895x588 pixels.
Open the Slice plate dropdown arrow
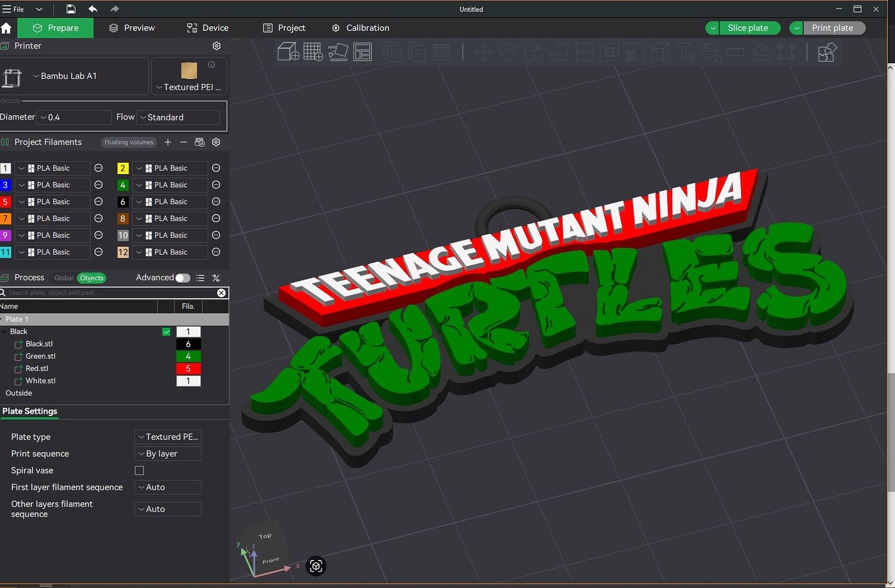(x=712, y=28)
